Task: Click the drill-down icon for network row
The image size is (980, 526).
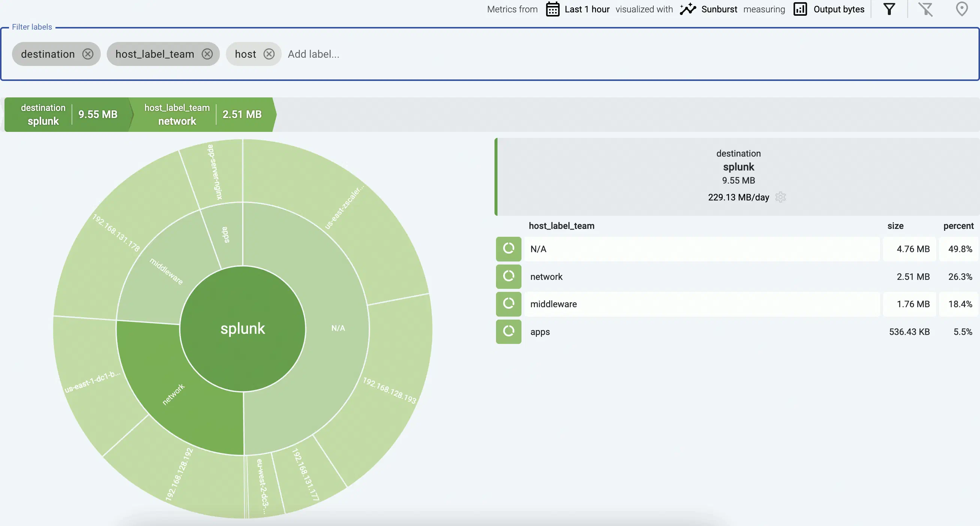Action: click(x=509, y=276)
